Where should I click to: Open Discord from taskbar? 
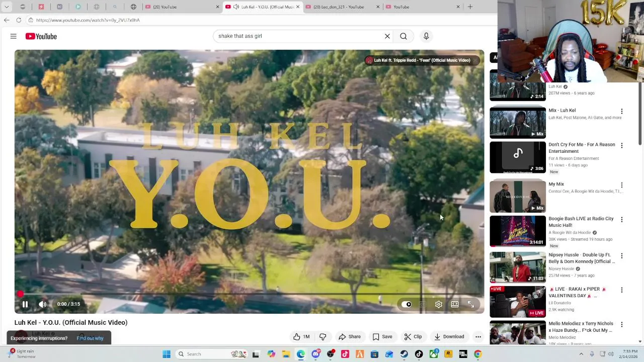pos(315,354)
